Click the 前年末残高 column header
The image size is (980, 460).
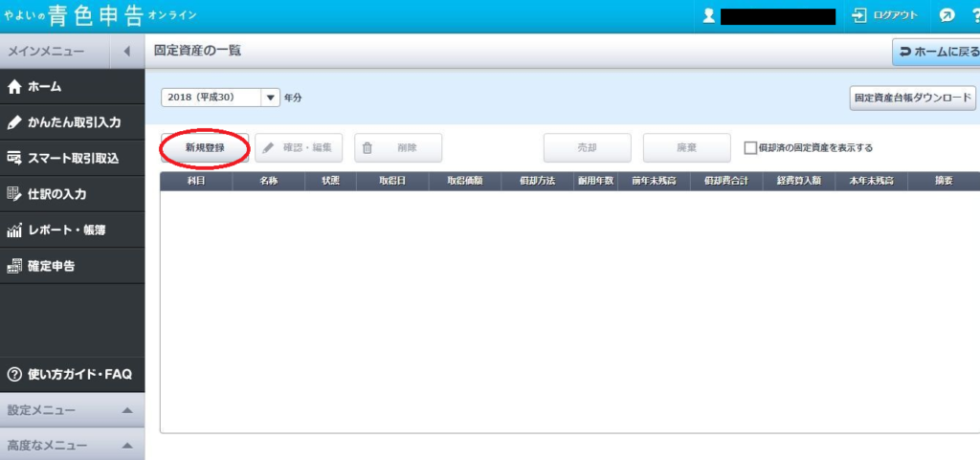coord(654,181)
